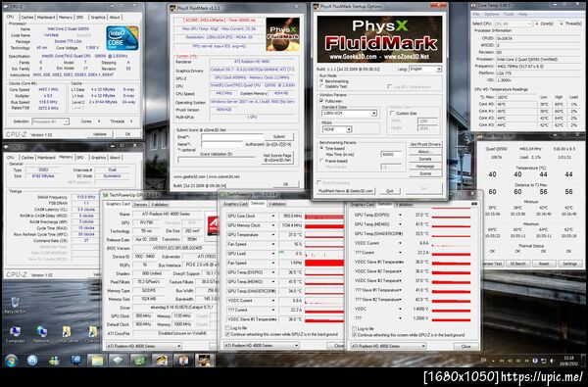Click Submit button in FluidMark score window

(x=279, y=137)
